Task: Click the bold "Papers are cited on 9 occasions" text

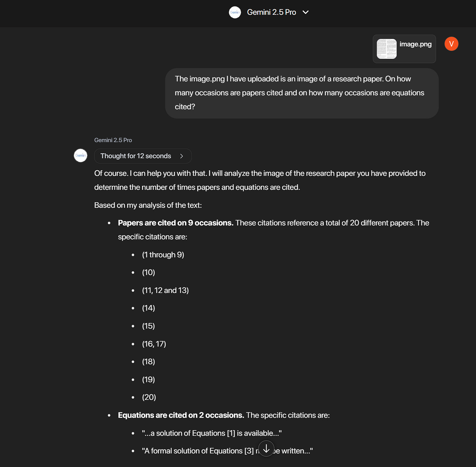Action: click(x=176, y=223)
